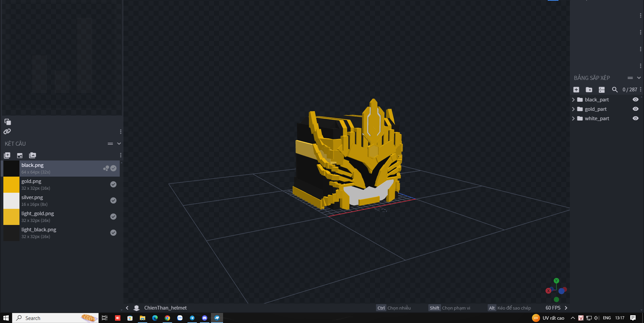Click the 60 FPS status indicator
Viewport: 644px width, 323px height.
click(553, 308)
